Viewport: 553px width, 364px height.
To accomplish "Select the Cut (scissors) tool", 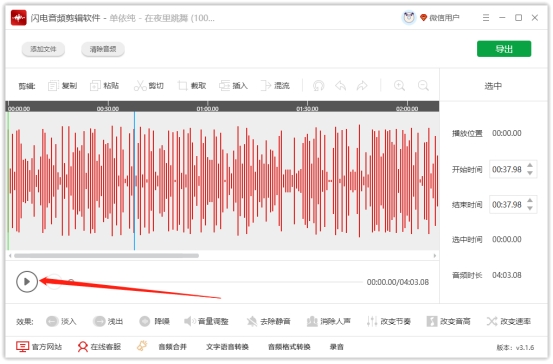I will tap(149, 86).
